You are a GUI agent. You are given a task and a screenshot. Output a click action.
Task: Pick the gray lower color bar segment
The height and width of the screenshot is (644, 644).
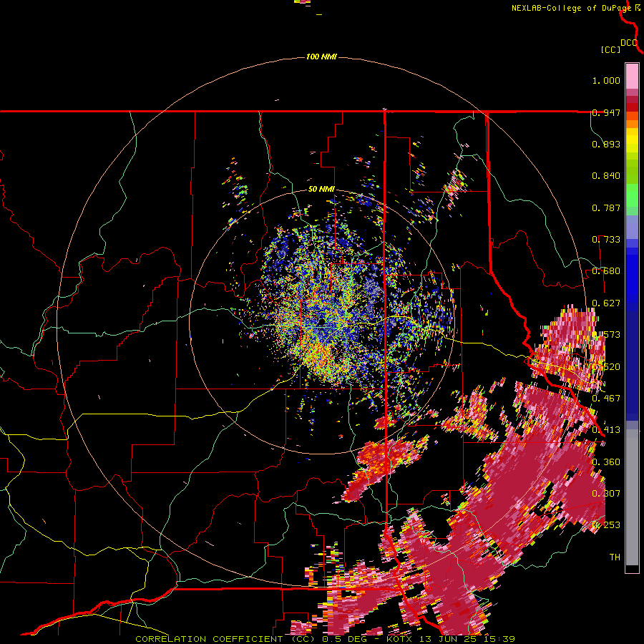632,497
